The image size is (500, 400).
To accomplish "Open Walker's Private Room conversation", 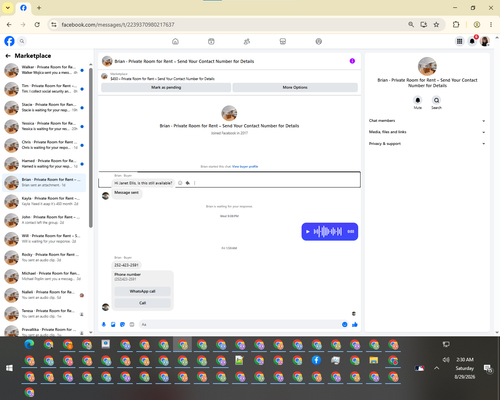I will tap(44, 70).
